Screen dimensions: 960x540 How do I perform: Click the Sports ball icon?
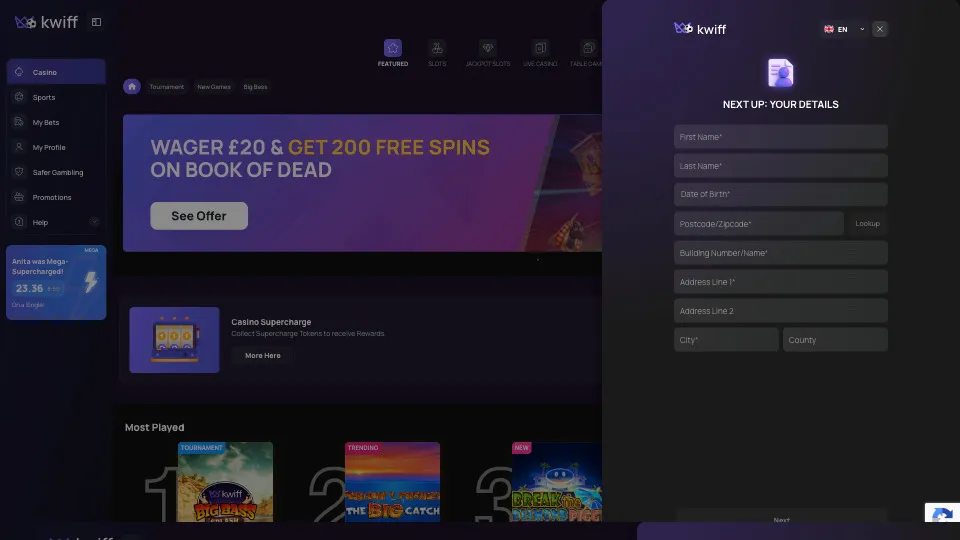point(19,97)
